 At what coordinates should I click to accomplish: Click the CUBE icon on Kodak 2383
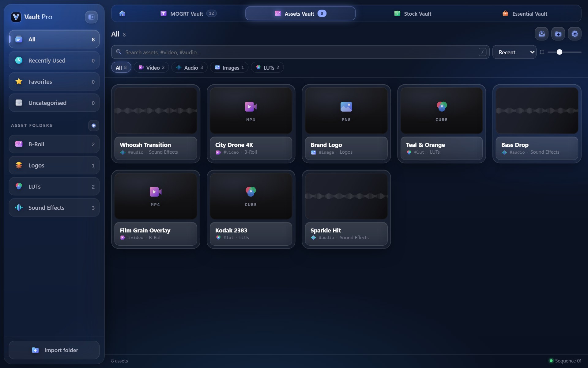tap(251, 192)
